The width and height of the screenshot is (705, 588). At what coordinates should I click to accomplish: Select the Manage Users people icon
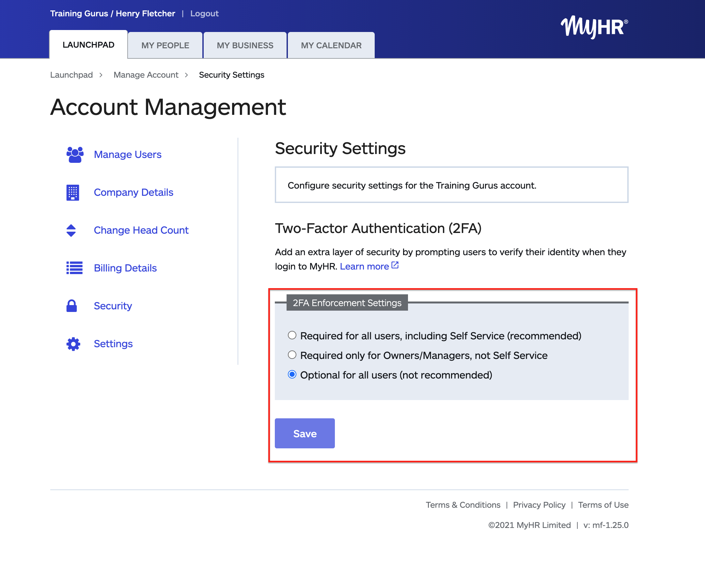click(74, 154)
